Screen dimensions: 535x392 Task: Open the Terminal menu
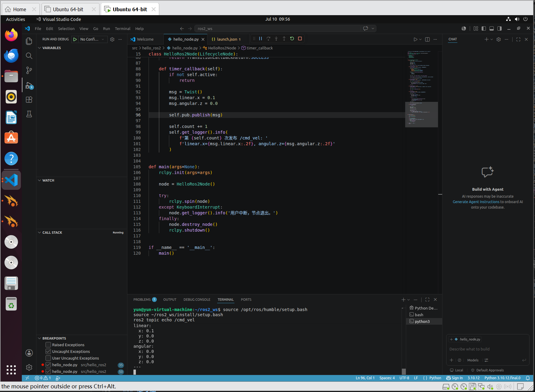pos(123,28)
